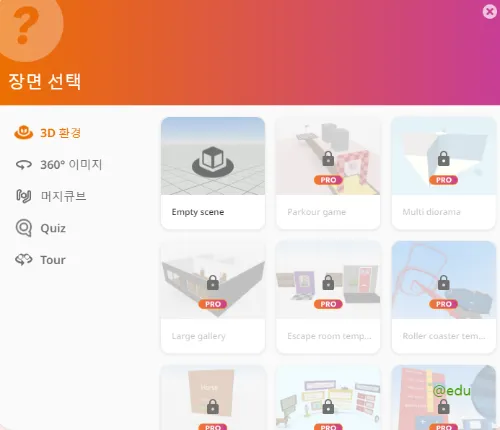This screenshot has width=500, height=430.
Task: Click the lock icon on Parkour game
Action: [328, 158]
